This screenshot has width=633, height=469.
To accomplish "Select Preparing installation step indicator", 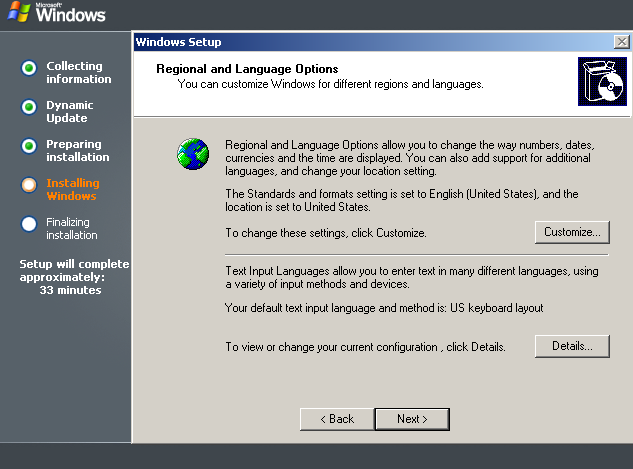I will tap(29, 146).
